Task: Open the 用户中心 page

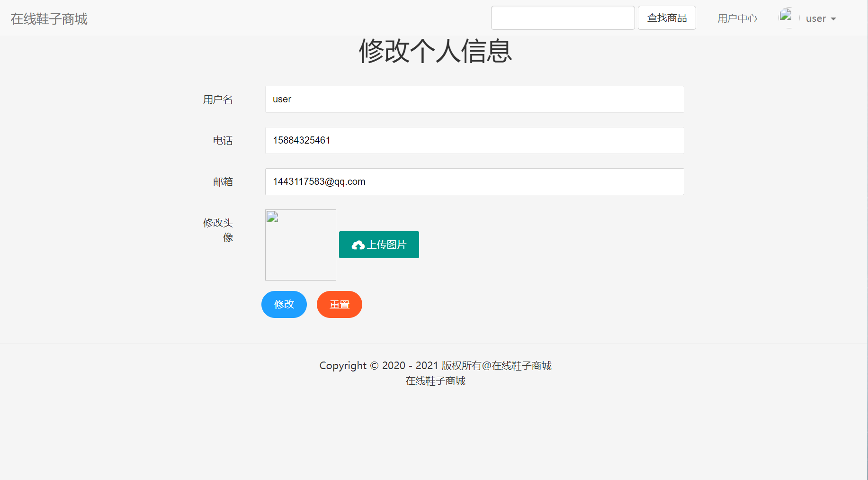Action: pos(737,18)
